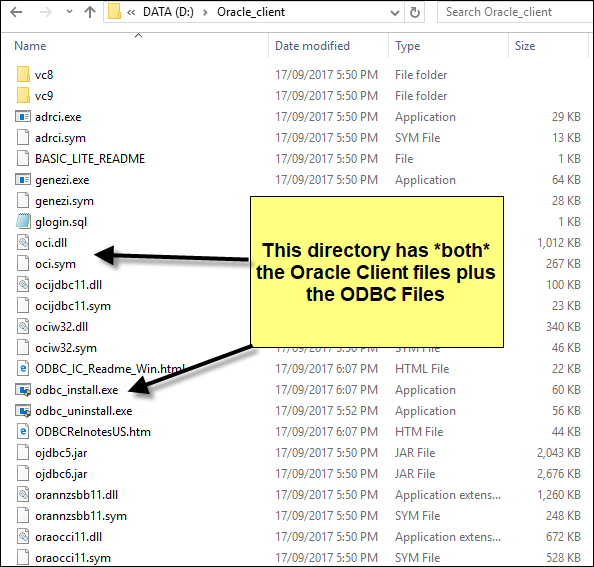The image size is (594, 567).
Task: Select the ODBCRelnotesUS.htm browser icon
Action: coord(23,431)
